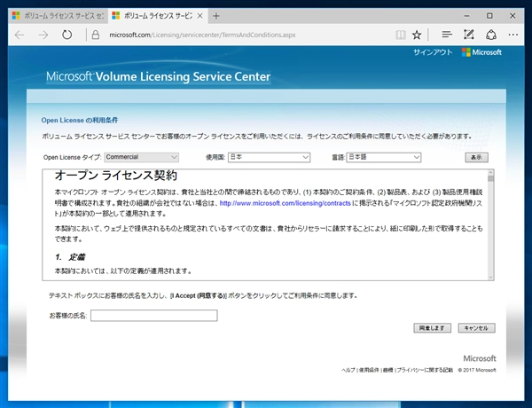Open the Hub lines icon
Screen dimensions: 532x408
tap(447, 35)
